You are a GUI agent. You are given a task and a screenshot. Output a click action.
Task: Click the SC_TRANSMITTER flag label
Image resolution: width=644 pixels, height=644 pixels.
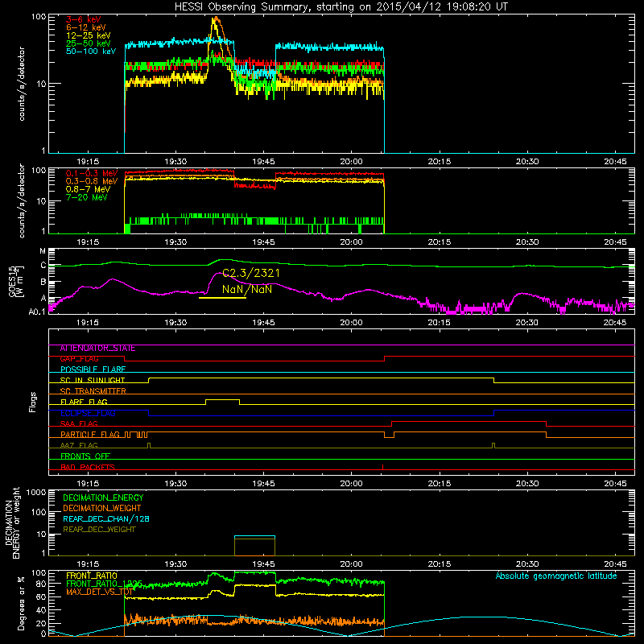point(93,391)
